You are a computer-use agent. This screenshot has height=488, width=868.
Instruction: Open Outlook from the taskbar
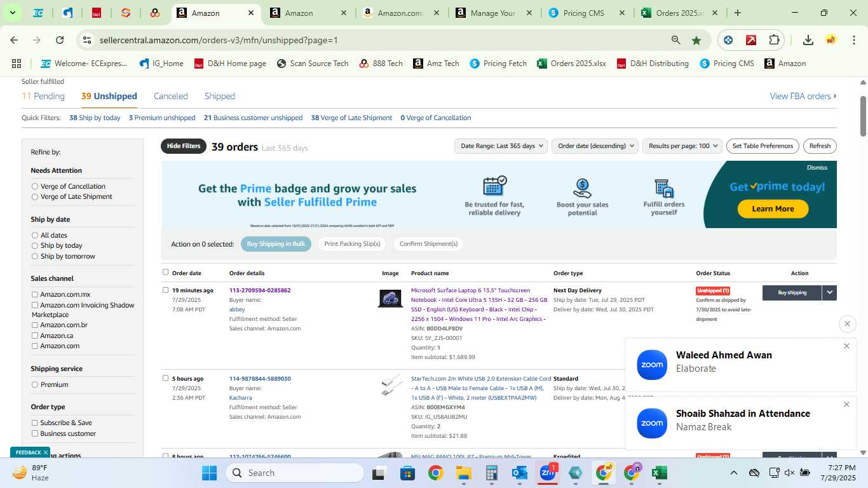[520, 473]
